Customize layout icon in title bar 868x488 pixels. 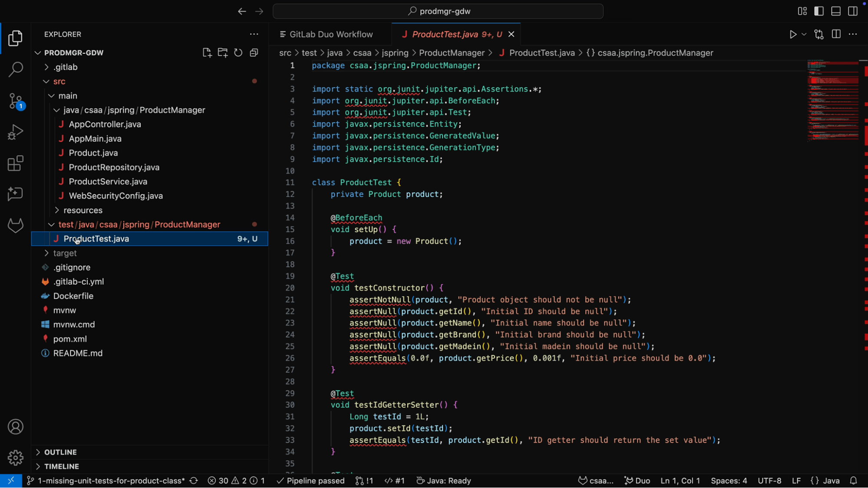[802, 11]
